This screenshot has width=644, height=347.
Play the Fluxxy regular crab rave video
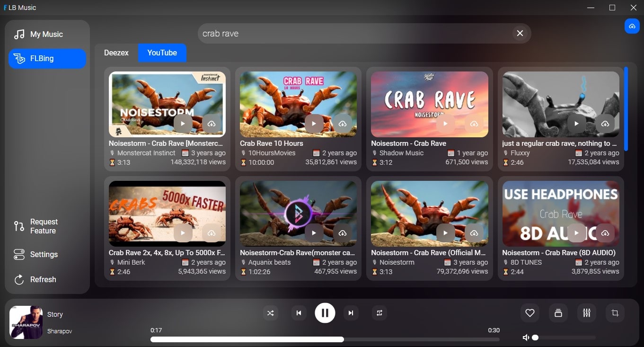click(x=576, y=124)
